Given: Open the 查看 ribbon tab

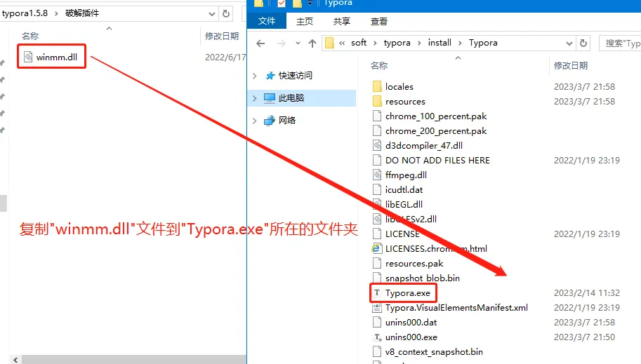Looking at the screenshot, I should 379,21.
